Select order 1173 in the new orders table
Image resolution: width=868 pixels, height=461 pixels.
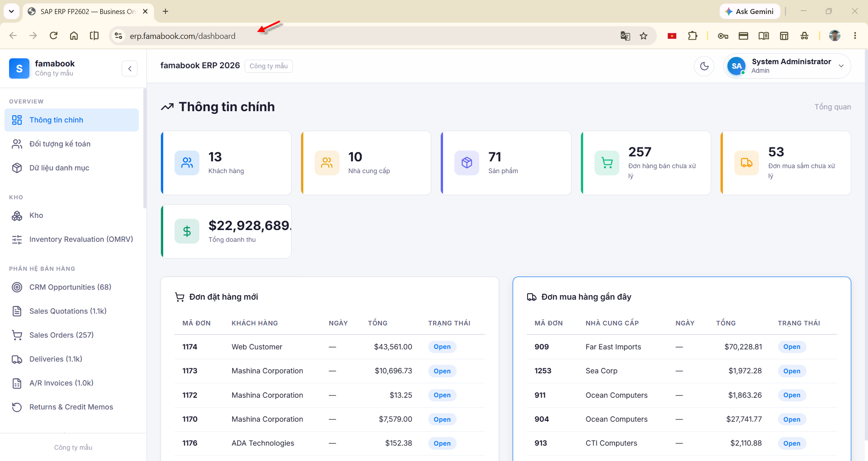tap(330, 371)
